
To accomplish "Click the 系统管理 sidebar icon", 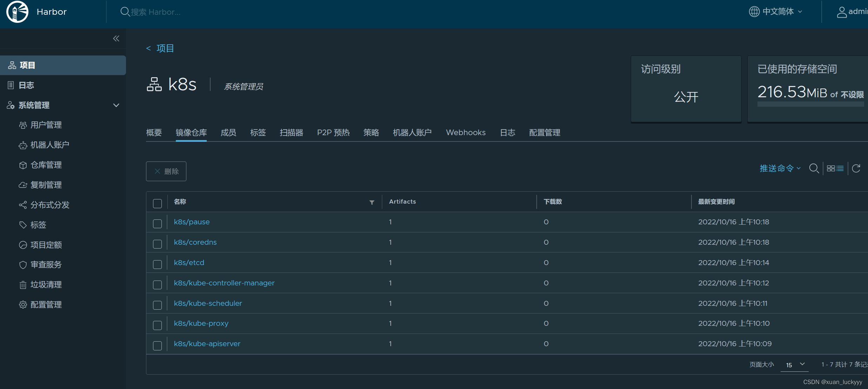I will click(x=11, y=105).
